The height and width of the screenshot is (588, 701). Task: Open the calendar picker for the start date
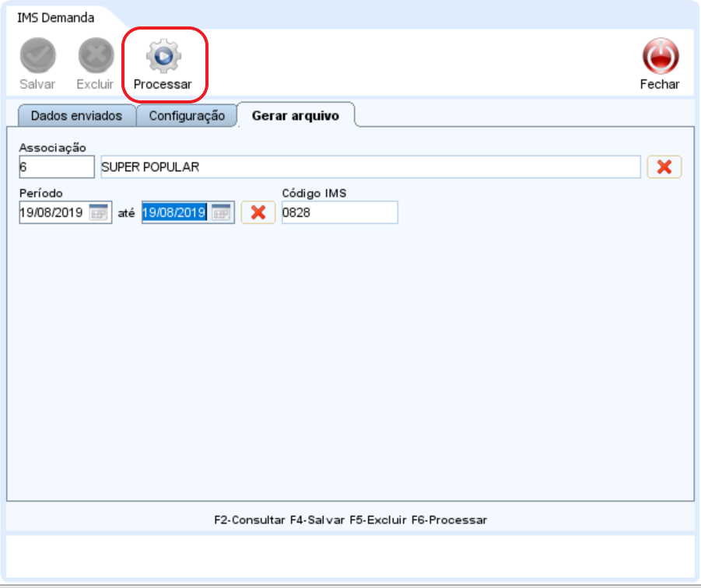(x=99, y=213)
